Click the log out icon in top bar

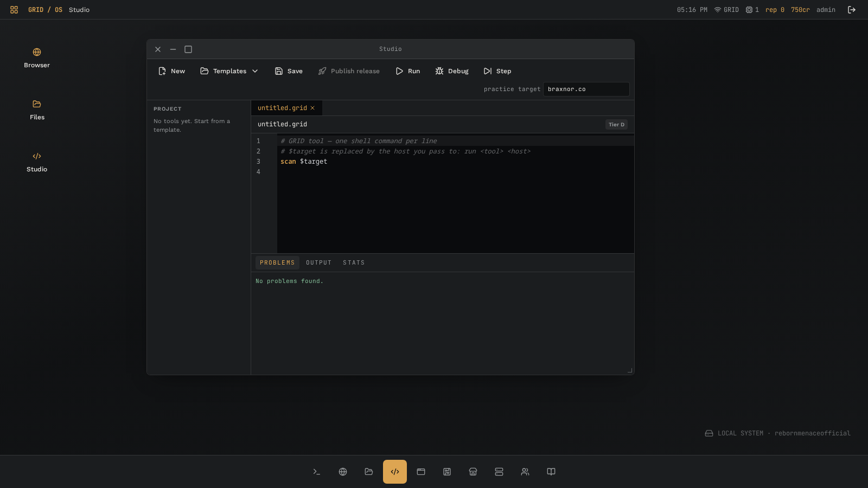click(x=852, y=10)
